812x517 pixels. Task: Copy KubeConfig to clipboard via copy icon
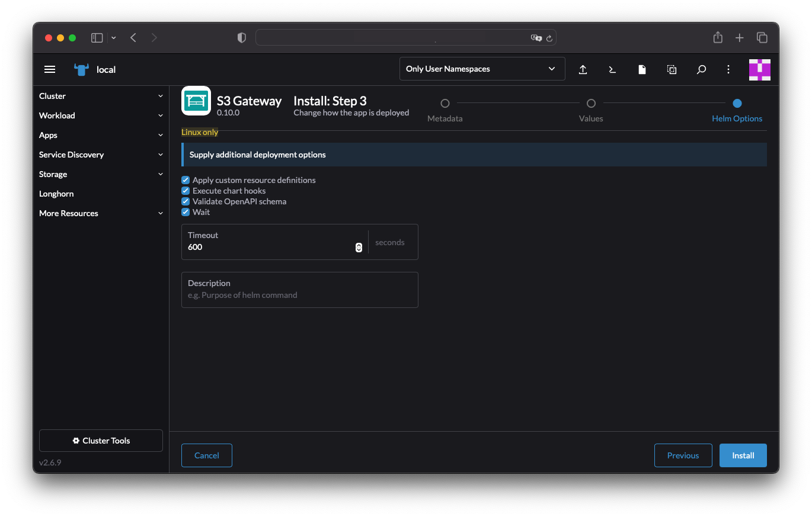pos(672,69)
